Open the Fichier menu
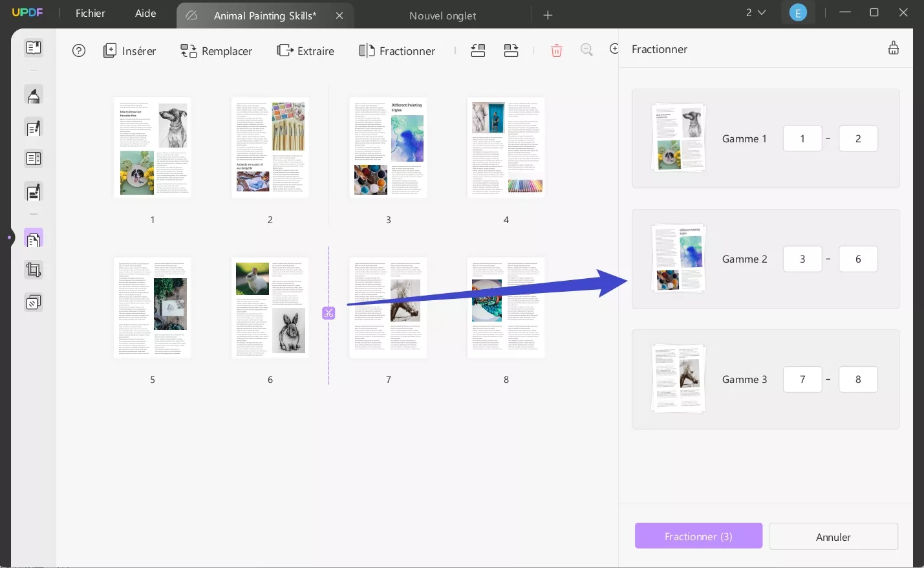924x568 pixels. [x=90, y=13]
